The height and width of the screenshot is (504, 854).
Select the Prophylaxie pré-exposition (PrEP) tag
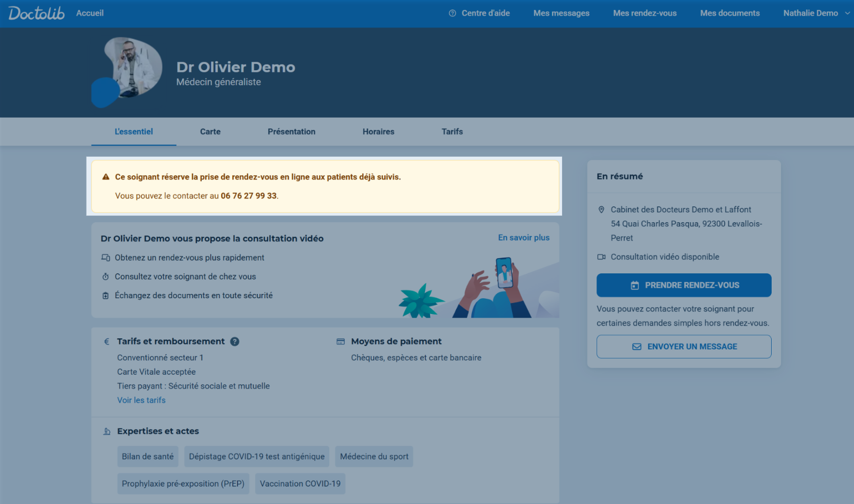point(183,483)
